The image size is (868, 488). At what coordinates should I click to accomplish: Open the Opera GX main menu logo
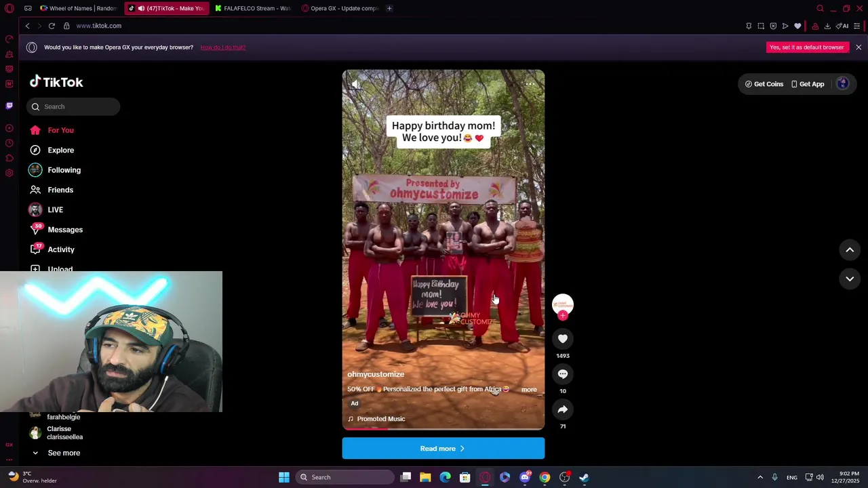(x=9, y=8)
